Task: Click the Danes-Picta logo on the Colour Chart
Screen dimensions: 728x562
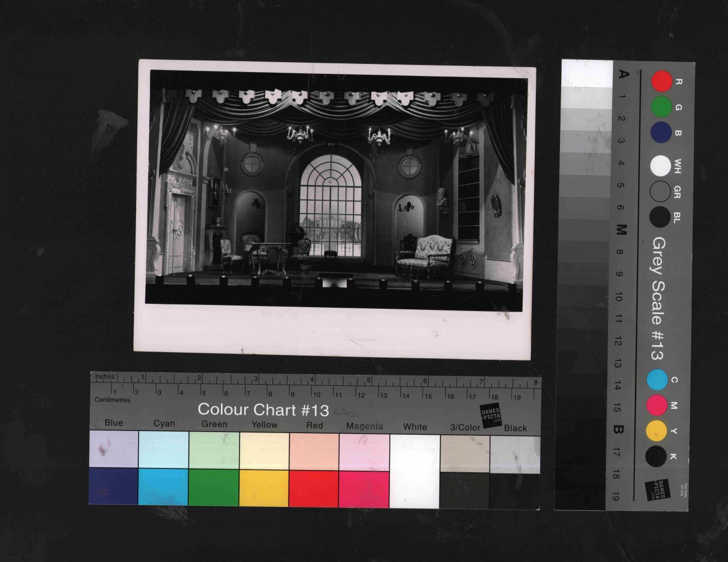Action: tap(491, 416)
